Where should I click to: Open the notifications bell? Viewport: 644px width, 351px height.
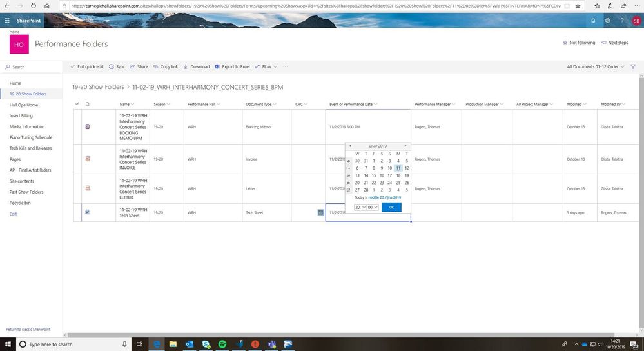point(593,21)
